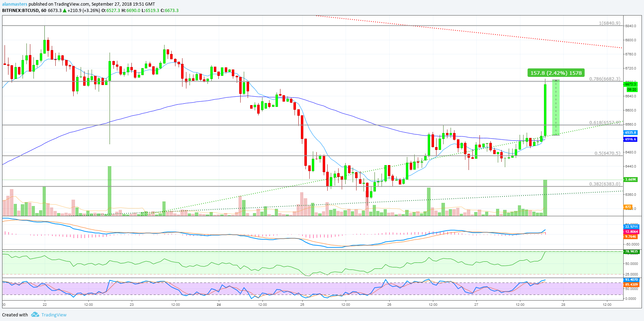Click the 6360.0 price axis label

[631, 195]
